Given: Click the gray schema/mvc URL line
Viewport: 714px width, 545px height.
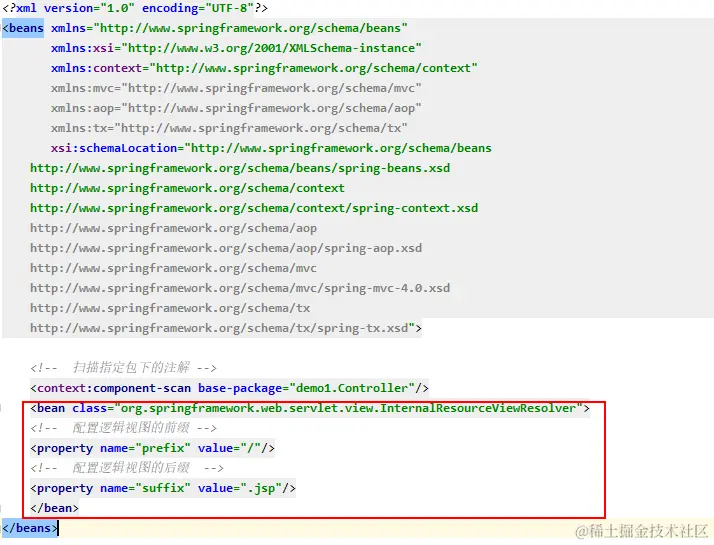Looking at the screenshot, I should (x=173, y=269).
